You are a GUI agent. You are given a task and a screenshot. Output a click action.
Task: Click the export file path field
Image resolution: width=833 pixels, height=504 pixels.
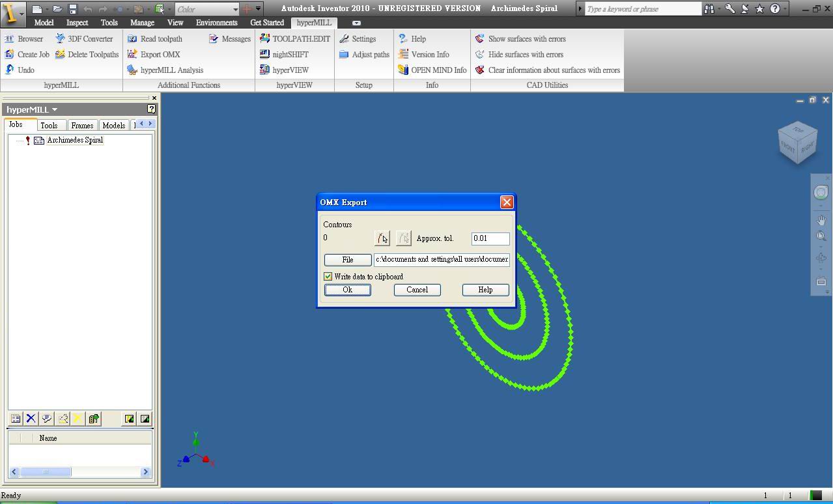442,259
